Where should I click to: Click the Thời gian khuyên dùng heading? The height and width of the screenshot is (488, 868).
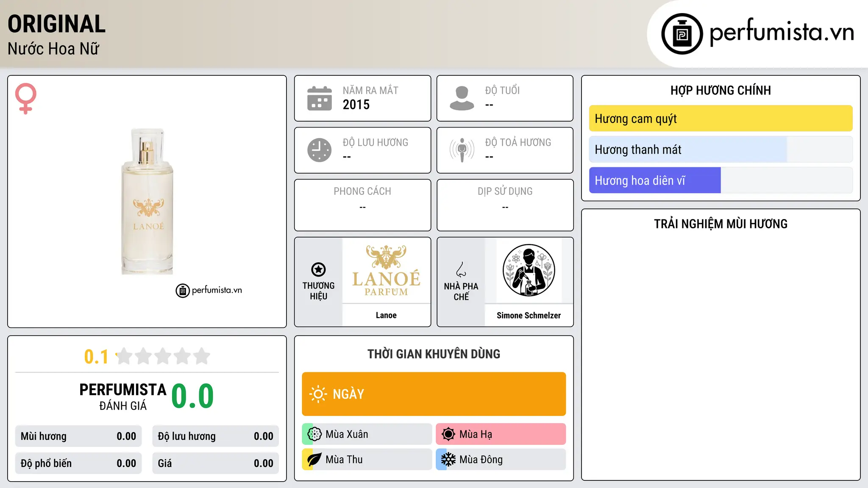pyautogui.click(x=434, y=354)
